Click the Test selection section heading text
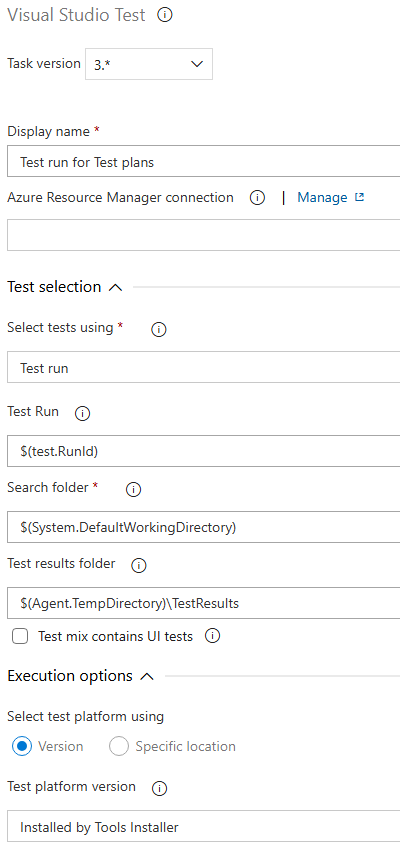The image size is (400, 852). click(54, 287)
